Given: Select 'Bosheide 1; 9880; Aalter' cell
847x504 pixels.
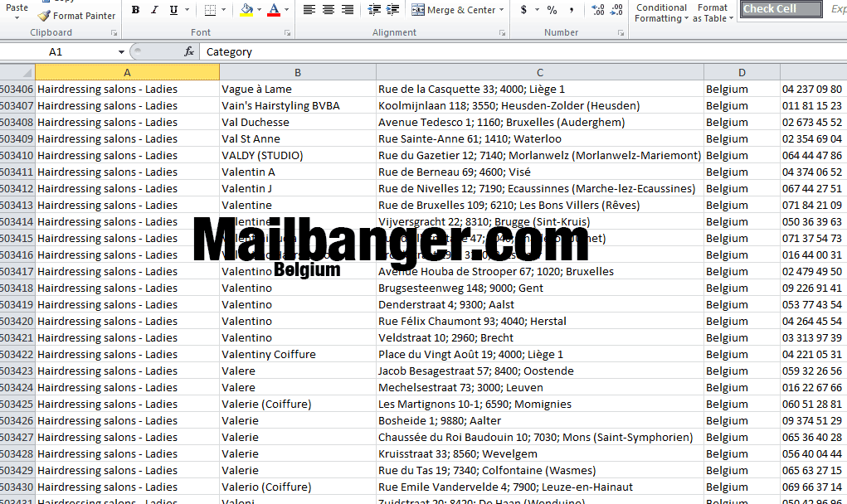Looking at the screenshot, I should (x=539, y=421).
